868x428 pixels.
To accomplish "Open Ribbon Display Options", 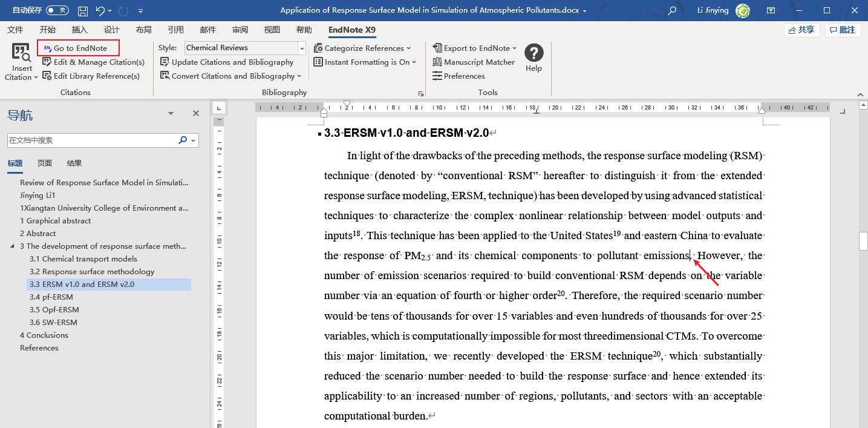I will click(771, 10).
